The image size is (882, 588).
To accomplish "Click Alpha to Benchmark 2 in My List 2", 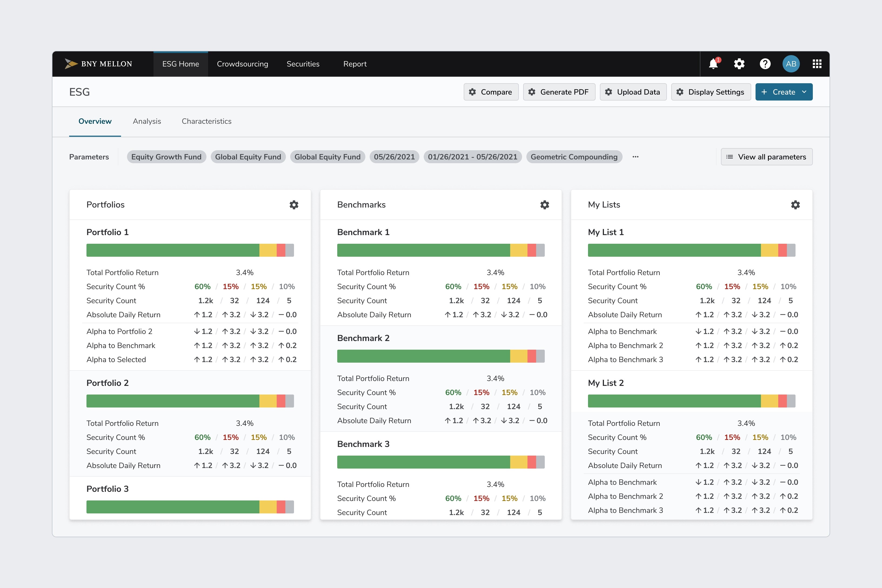I will point(626,496).
